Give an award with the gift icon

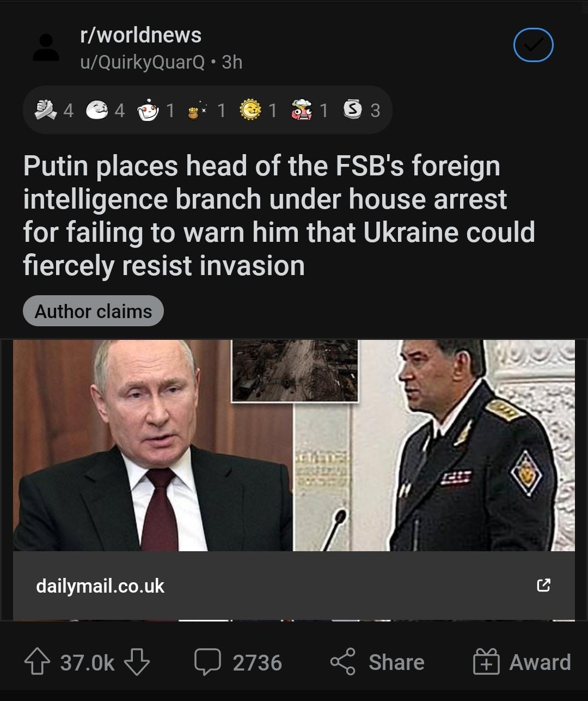coord(486,662)
